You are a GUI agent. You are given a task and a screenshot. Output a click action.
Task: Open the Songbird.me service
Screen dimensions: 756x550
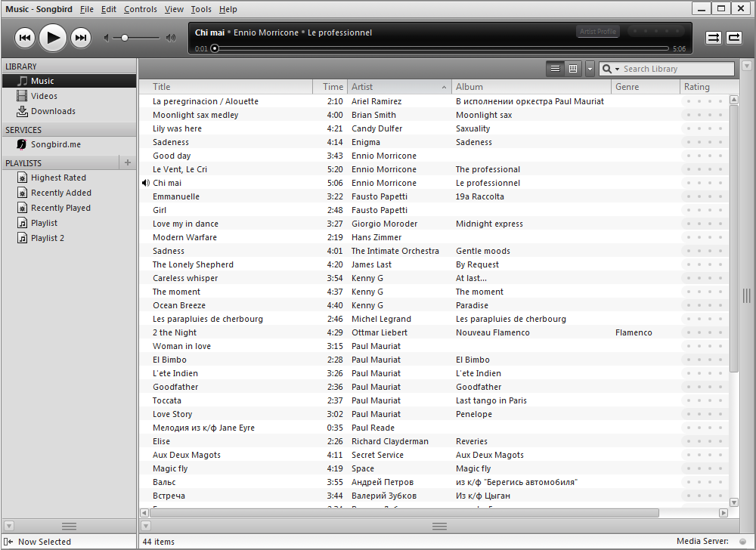click(x=55, y=144)
